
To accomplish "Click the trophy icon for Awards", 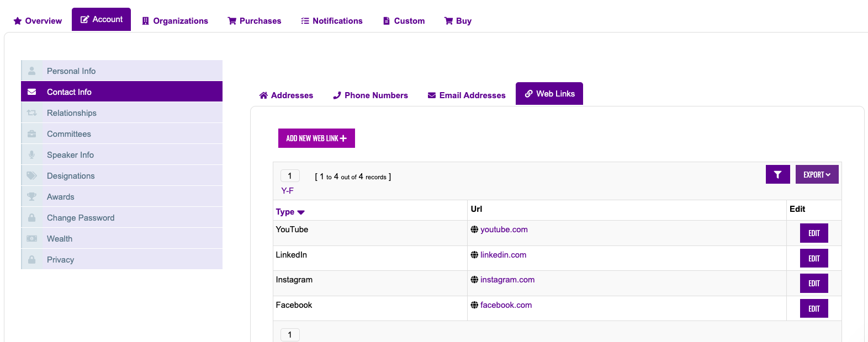I will (32, 197).
